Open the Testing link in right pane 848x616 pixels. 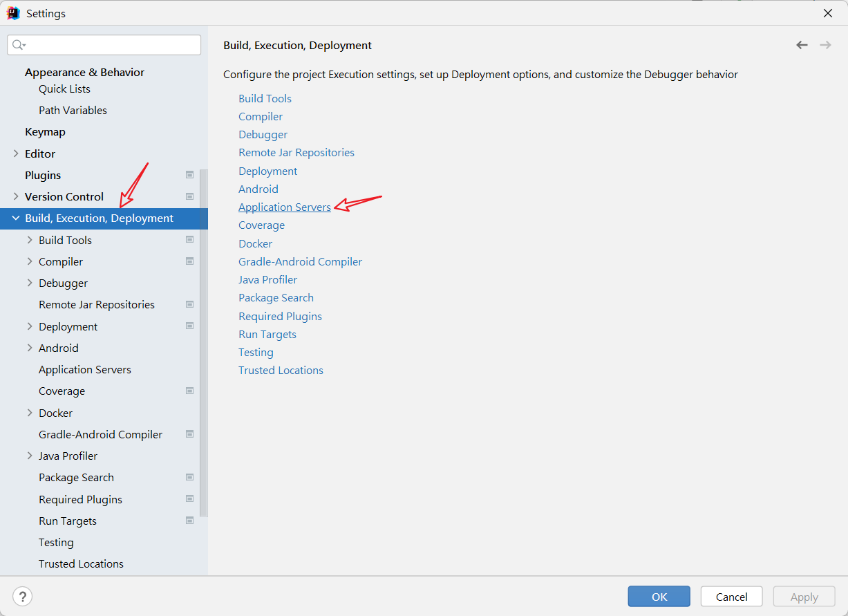click(x=256, y=352)
